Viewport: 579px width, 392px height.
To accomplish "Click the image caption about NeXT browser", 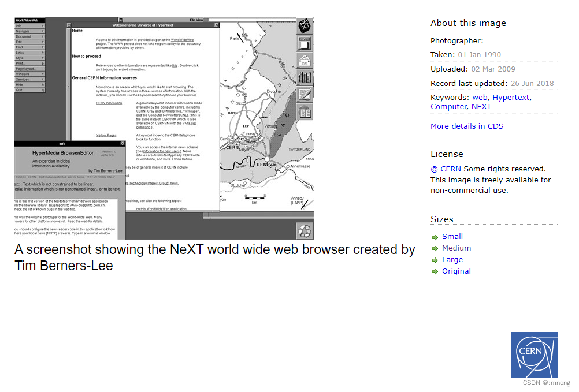I will [x=215, y=257].
